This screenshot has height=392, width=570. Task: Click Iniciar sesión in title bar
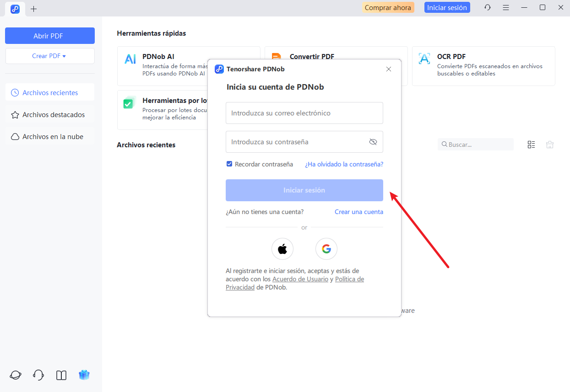(x=447, y=7)
